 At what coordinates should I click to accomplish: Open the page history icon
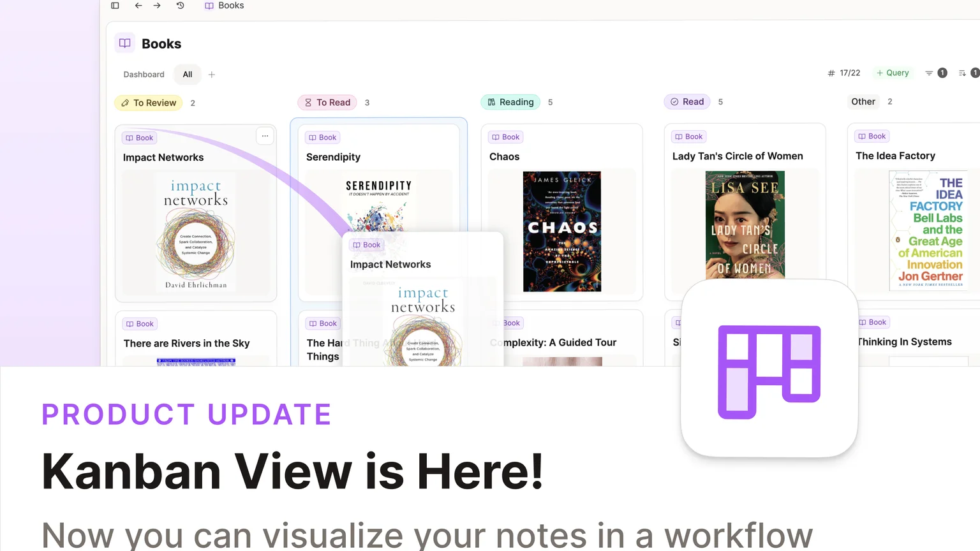179,5
